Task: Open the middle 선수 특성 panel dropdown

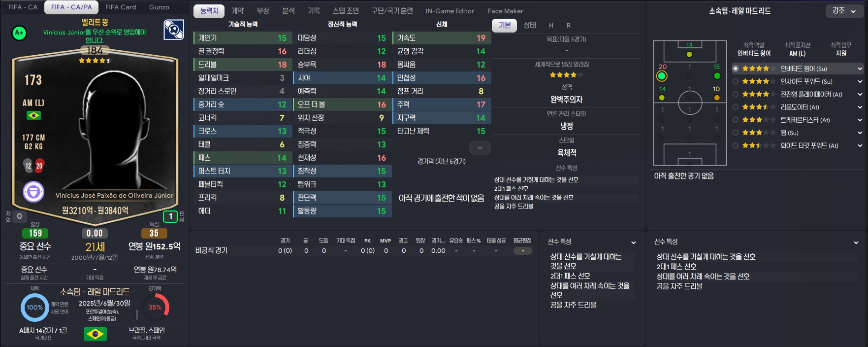Action: 634,243
